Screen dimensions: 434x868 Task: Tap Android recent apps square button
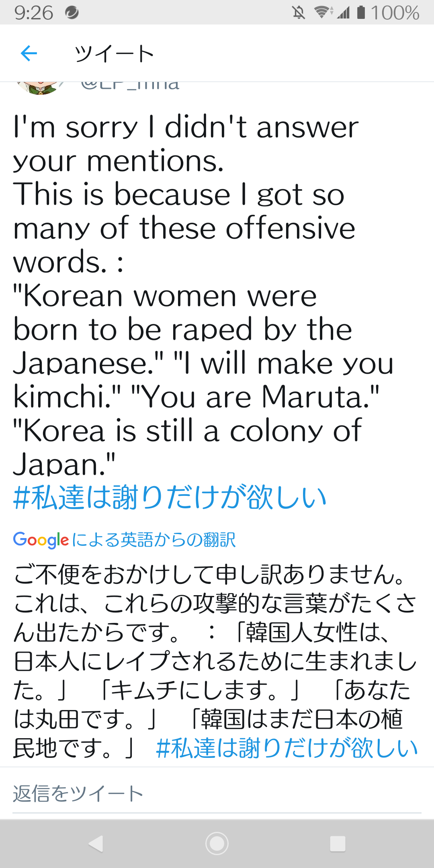(338, 843)
